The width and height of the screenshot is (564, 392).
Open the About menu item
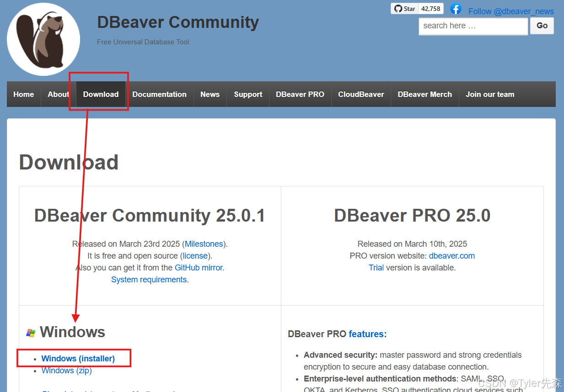pos(59,94)
